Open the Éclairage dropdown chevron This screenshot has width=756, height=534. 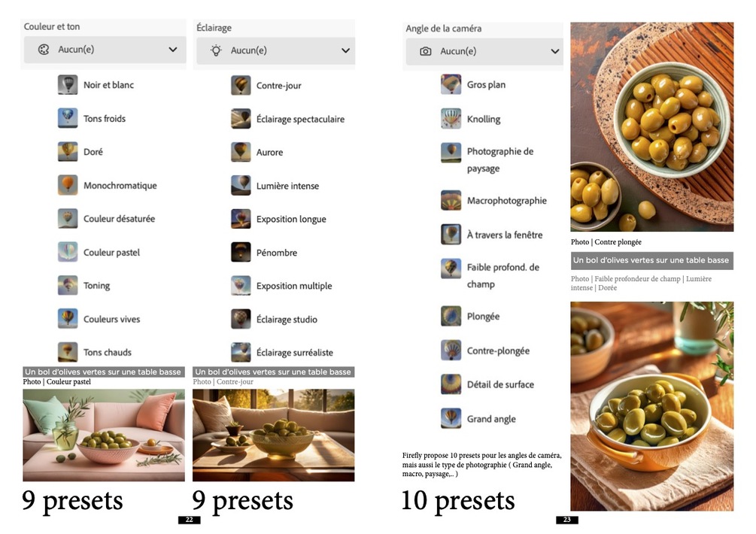coord(345,50)
